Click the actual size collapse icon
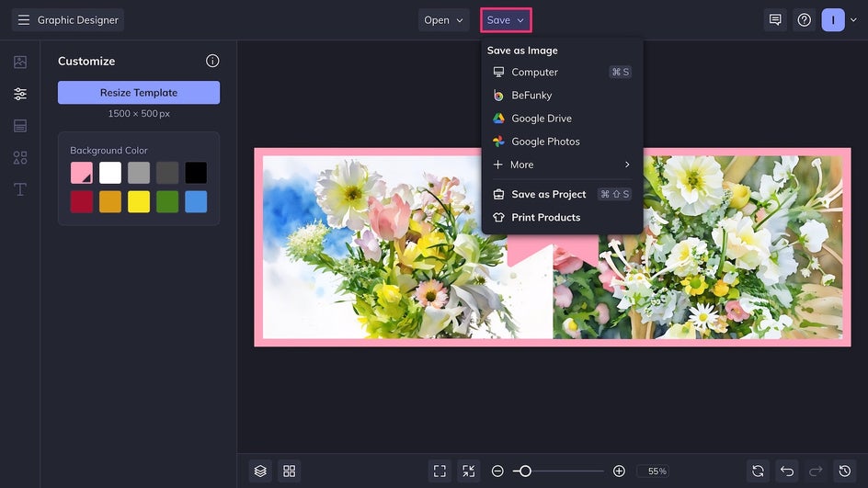868x488 pixels. [468, 471]
